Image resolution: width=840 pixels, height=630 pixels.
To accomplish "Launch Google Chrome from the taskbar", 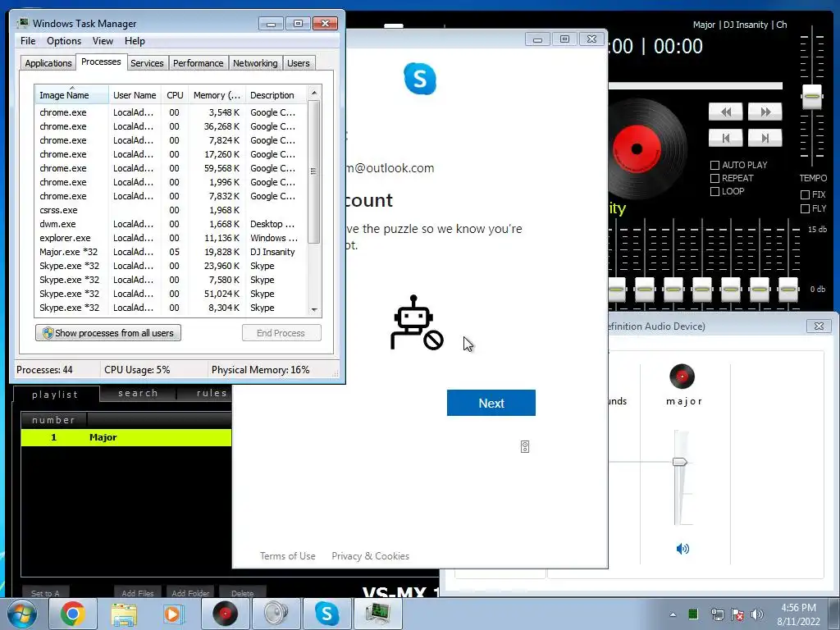I will point(72,614).
